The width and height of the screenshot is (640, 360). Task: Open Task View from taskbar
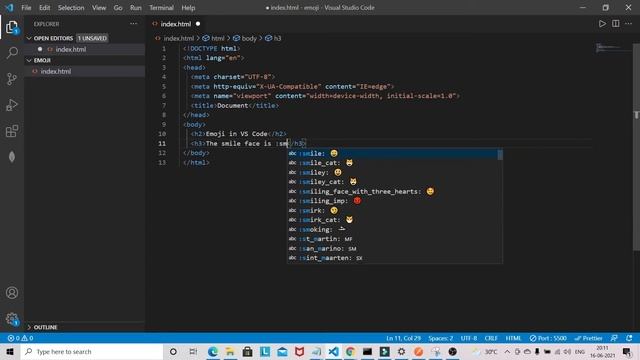(x=193, y=351)
